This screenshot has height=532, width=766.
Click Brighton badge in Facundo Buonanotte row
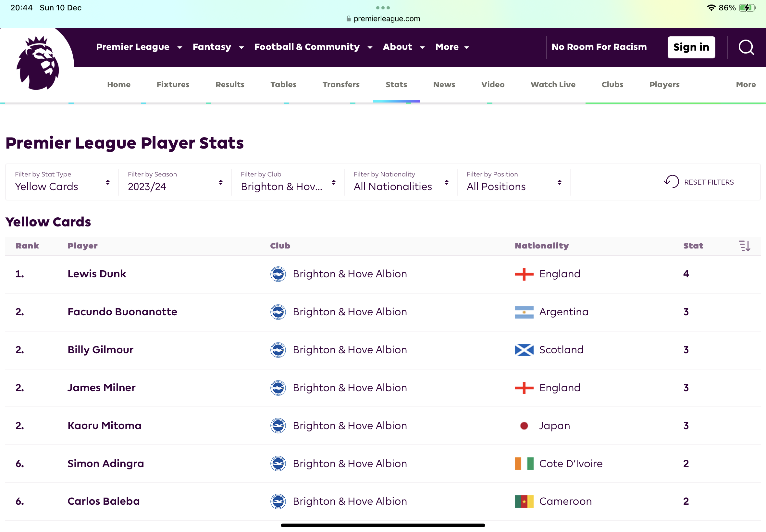(x=278, y=312)
